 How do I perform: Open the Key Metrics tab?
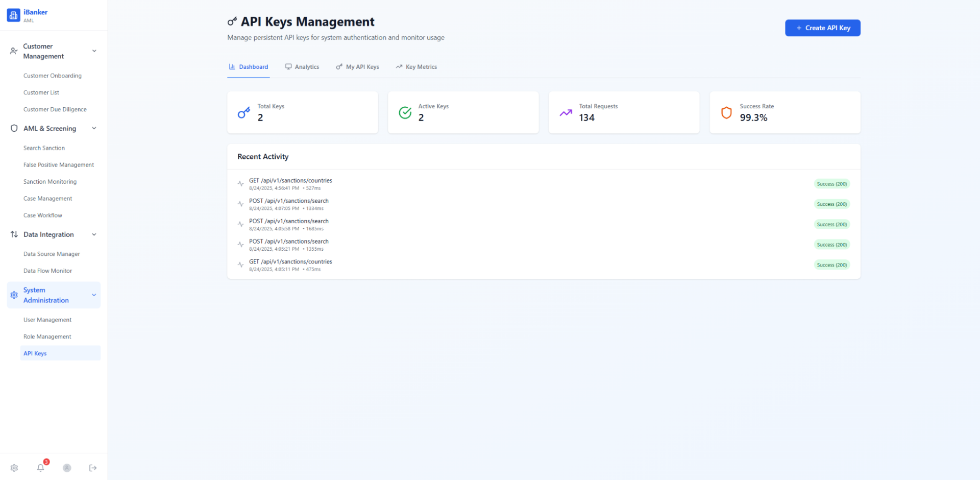pyautogui.click(x=416, y=67)
